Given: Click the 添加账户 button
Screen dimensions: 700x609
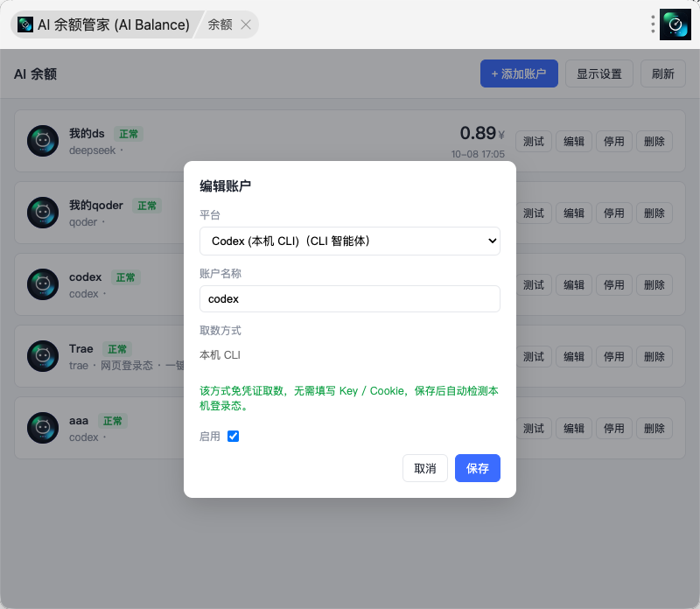Looking at the screenshot, I should coord(519,73).
